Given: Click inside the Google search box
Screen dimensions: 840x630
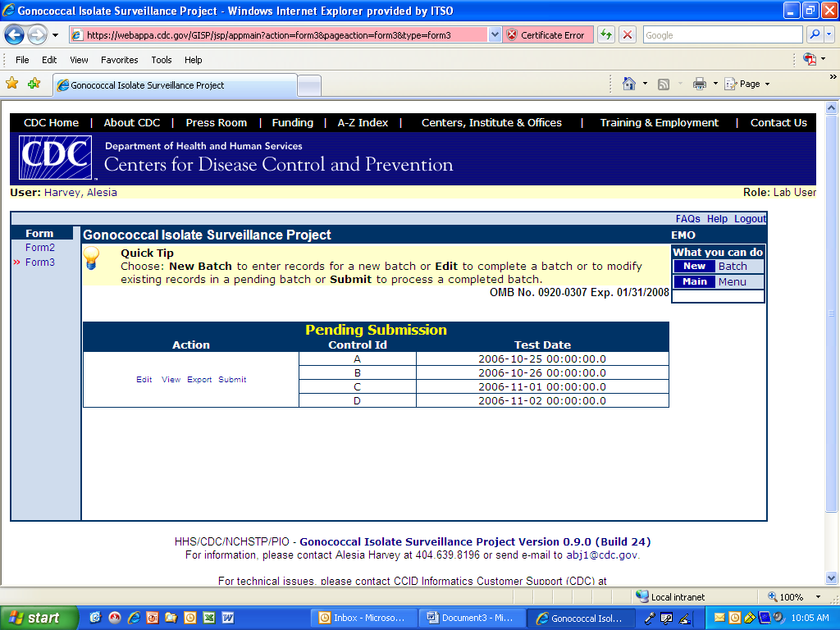Looking at the screenshot, I should tap(722, 35).
